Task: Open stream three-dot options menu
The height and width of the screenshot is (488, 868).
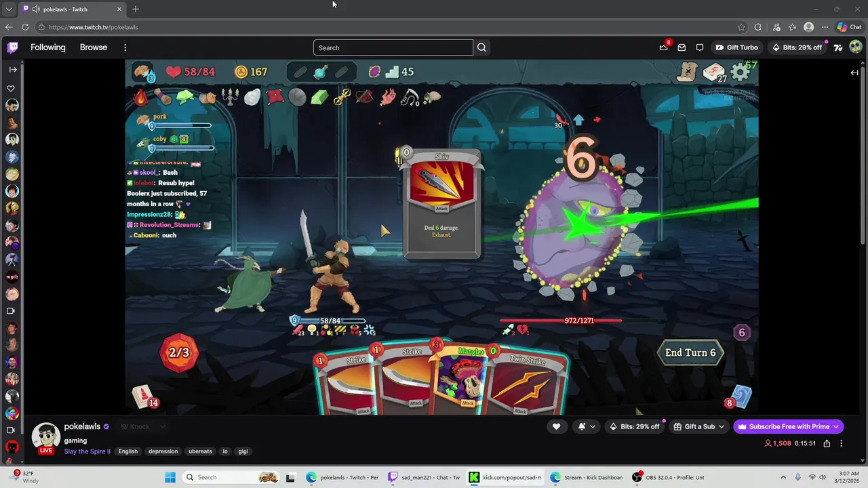Action: (x=841, y=443)
